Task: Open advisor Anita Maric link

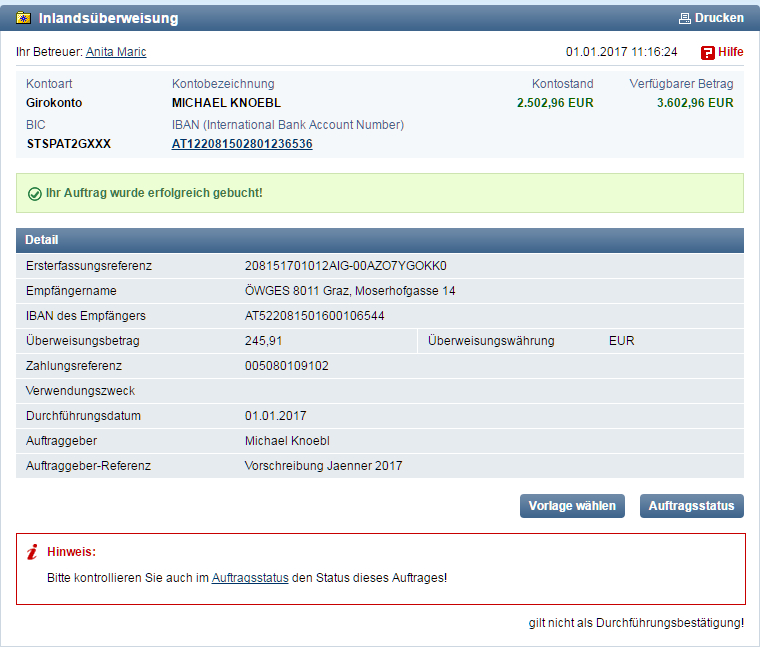Action: [116, 52]
